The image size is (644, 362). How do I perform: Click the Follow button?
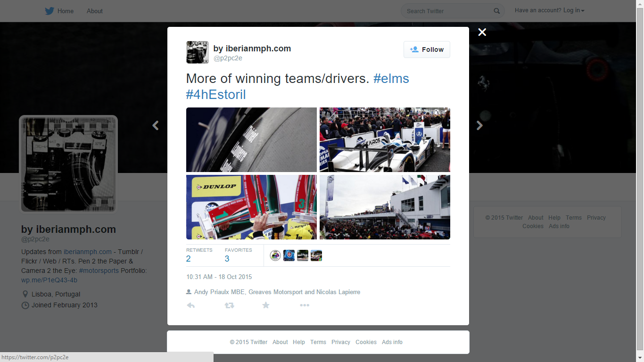click(427, 49)
